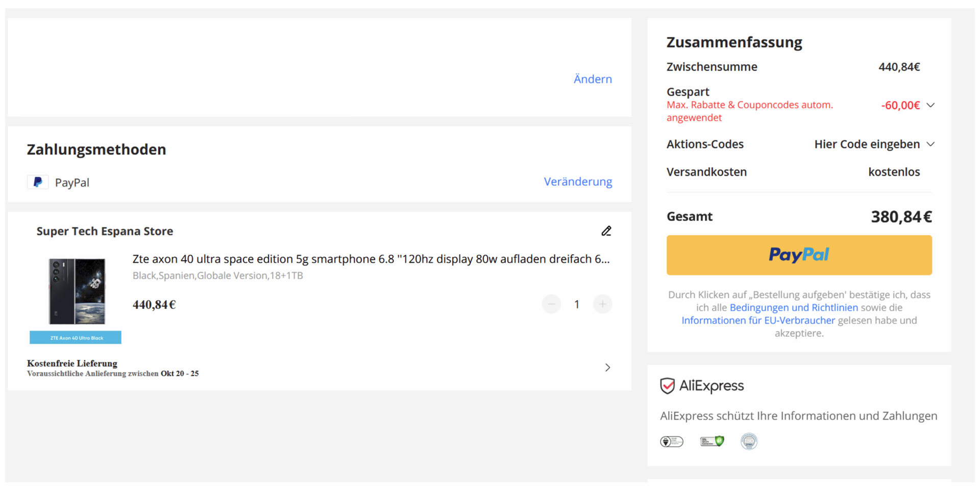Click the product price 440,84€
Screen dimensions: 980x489
point(154,305)
